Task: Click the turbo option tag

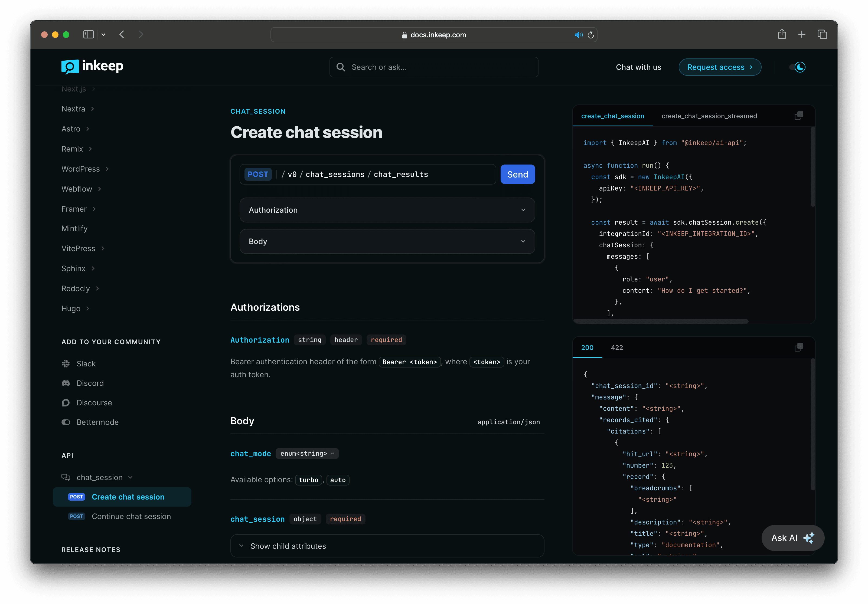Action: (x=308, y=480)
